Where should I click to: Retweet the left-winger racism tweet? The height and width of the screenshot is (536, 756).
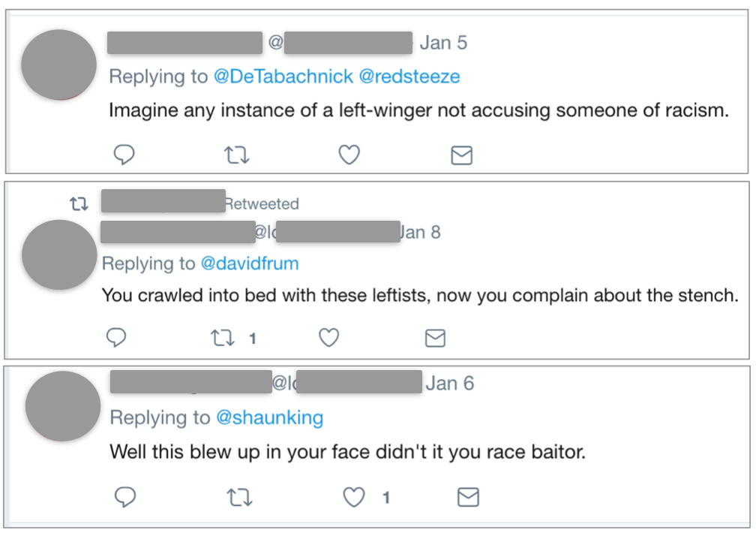click(x=237, y=155)
